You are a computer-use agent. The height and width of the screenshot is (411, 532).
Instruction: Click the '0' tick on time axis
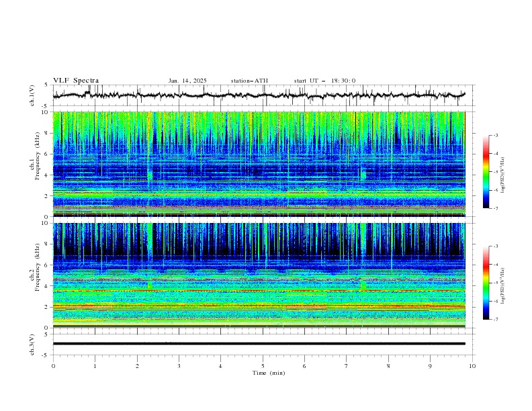pos(53,366)
